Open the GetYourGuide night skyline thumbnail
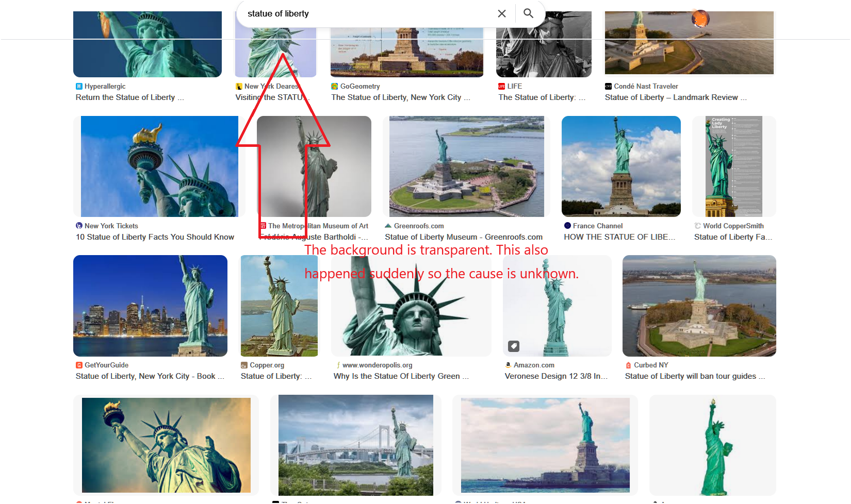 [150, 306]
